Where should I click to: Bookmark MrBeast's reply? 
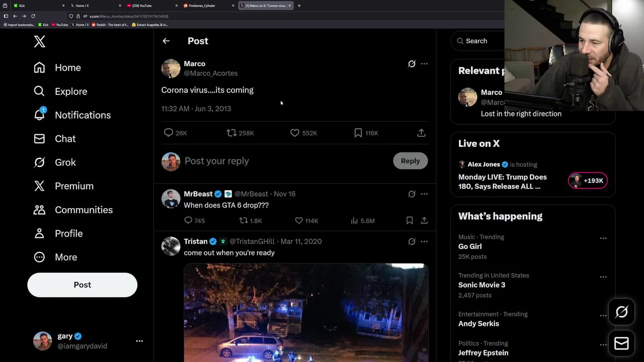(410, 220)
